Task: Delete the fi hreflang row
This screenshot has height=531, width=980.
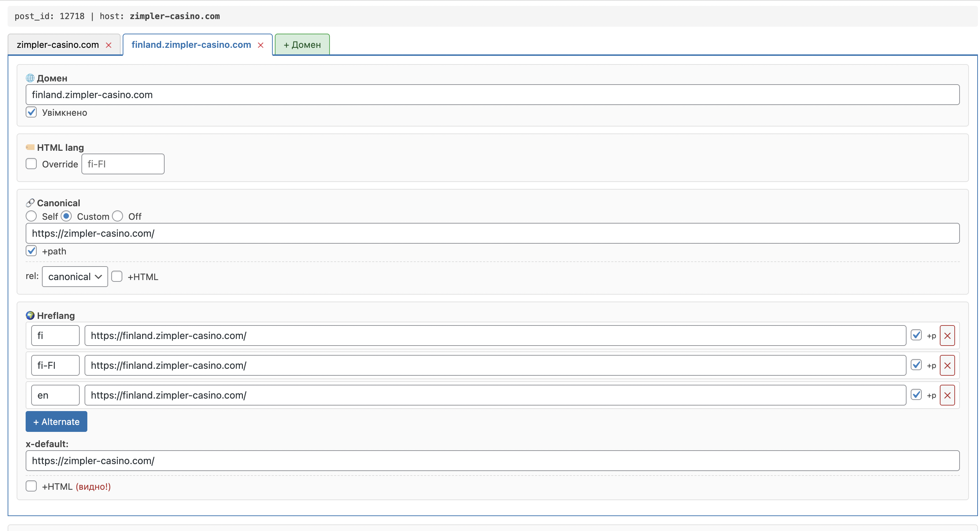Action: (947, 336)
